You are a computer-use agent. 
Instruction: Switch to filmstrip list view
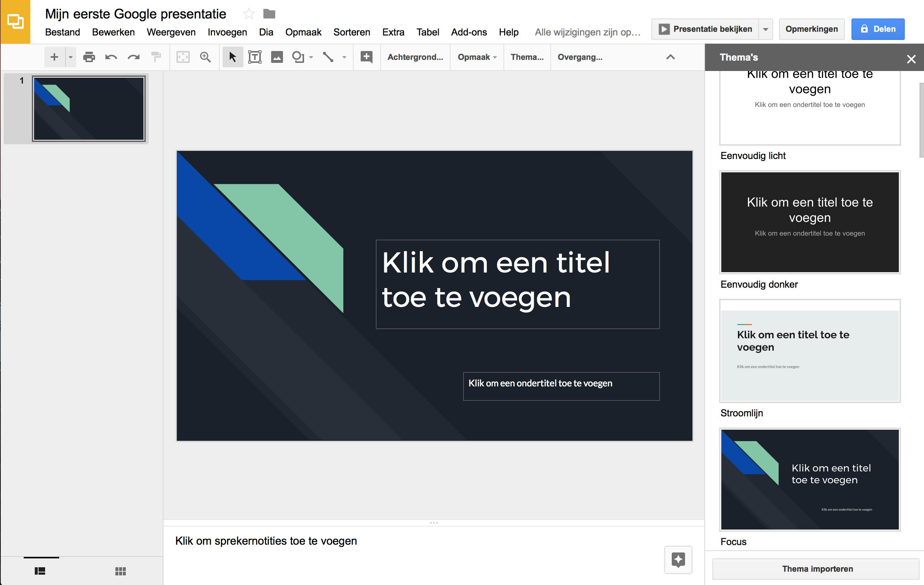coord(40,571)
